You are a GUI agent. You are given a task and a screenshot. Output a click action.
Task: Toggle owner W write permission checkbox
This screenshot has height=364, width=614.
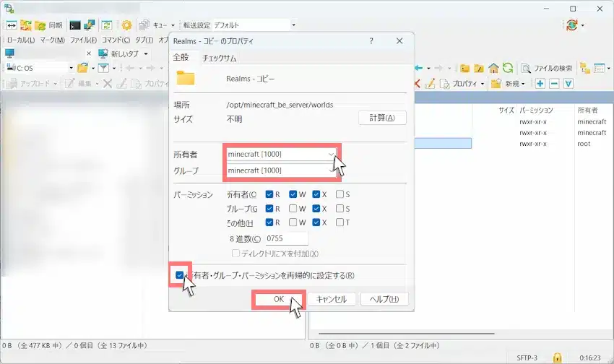293,194
